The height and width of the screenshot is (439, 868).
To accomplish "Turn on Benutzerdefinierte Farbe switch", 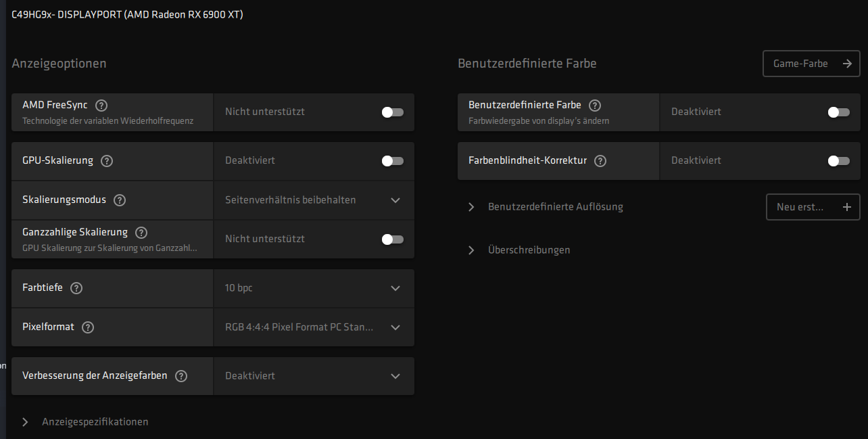I will (838, 112).
